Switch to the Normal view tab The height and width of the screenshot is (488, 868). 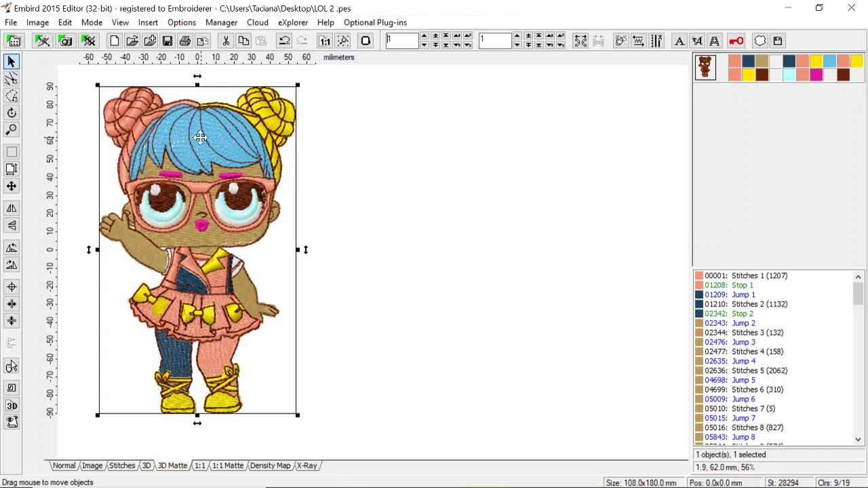[x=64, y=466]
